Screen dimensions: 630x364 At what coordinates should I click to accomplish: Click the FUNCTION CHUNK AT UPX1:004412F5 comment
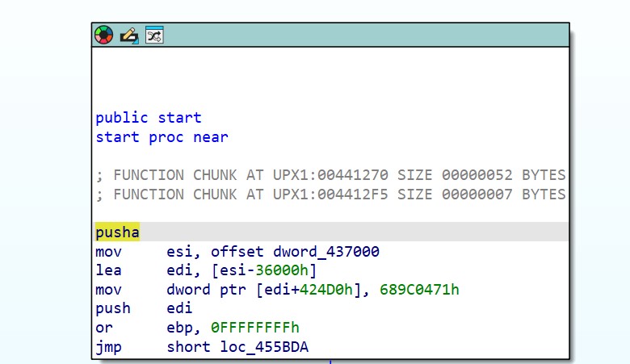tap(330, 195)
